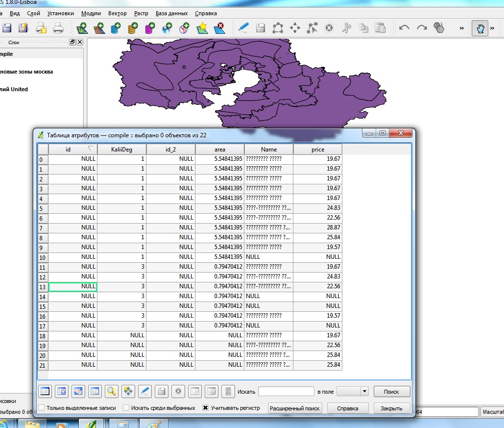Expand hidden toolbar items next to Pan tool
504x428 pixels.
coord(492,28)
